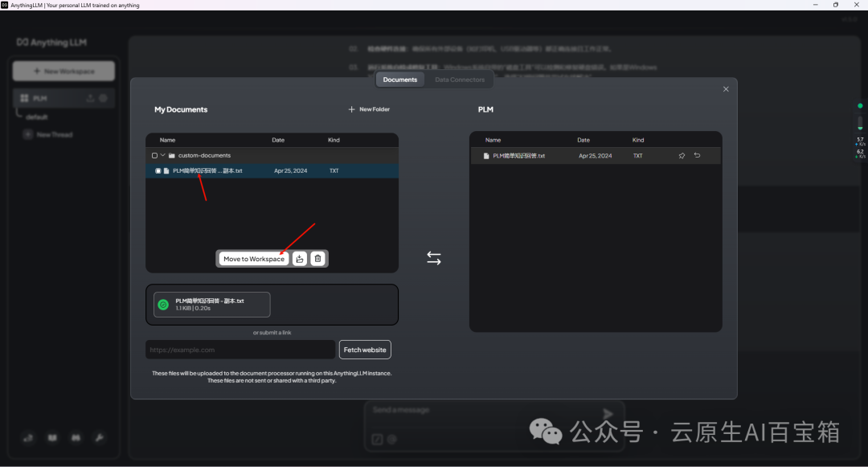
Task: Click the green check upload status icon
Action: [x=163, y=305]
